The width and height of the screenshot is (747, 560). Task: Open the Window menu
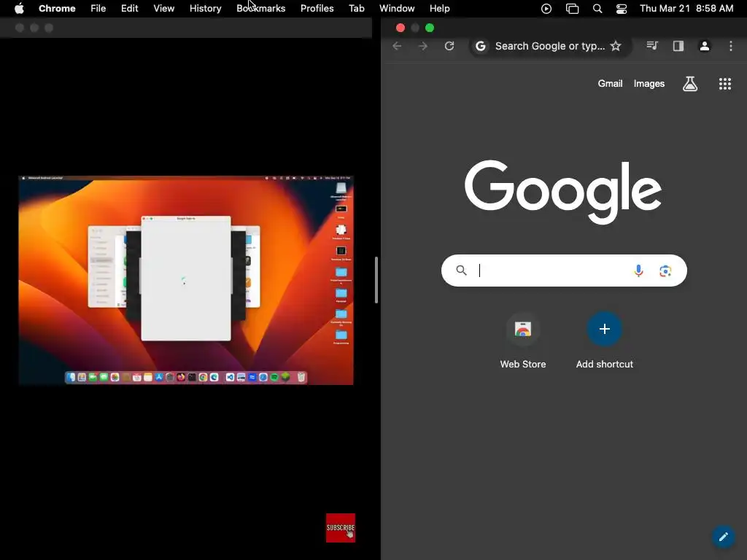[397, 8]
